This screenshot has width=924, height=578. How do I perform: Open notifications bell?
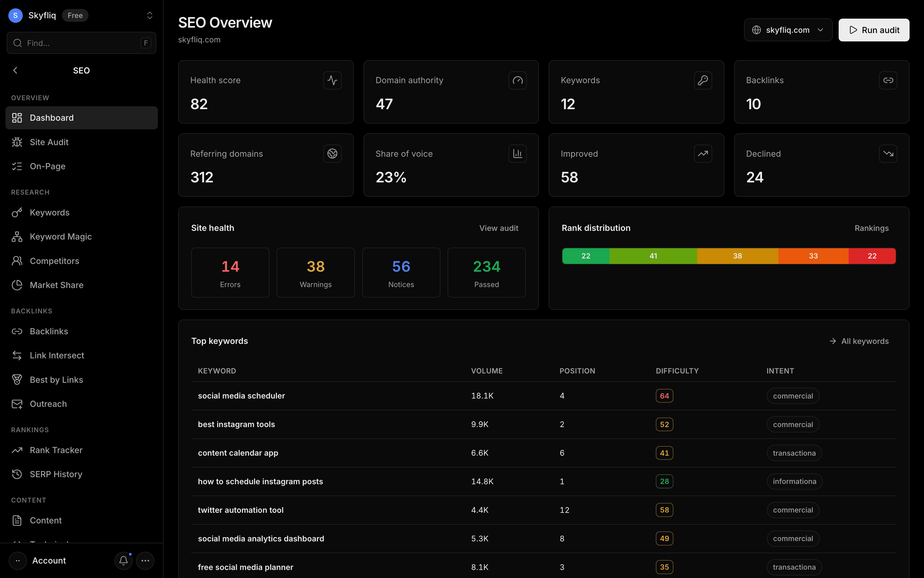tap(123, 561)
